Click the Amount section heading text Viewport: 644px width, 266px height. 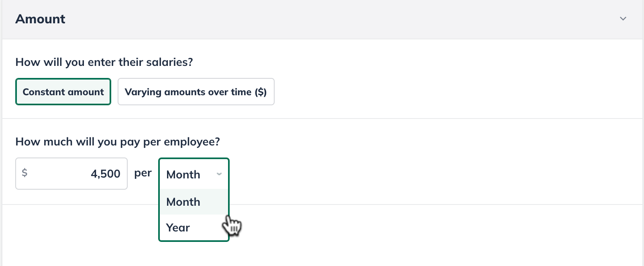point(40,19)
